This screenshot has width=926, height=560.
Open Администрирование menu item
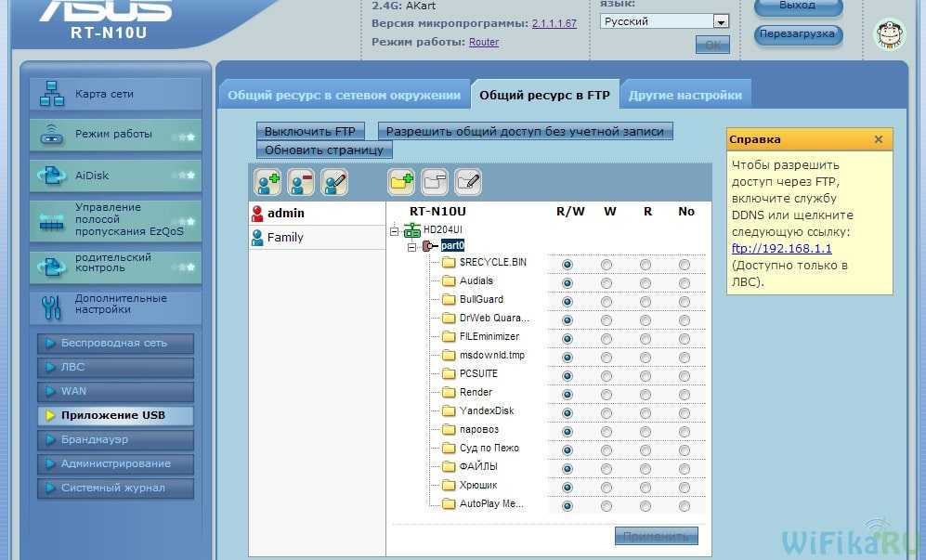[x=116, y=464]
